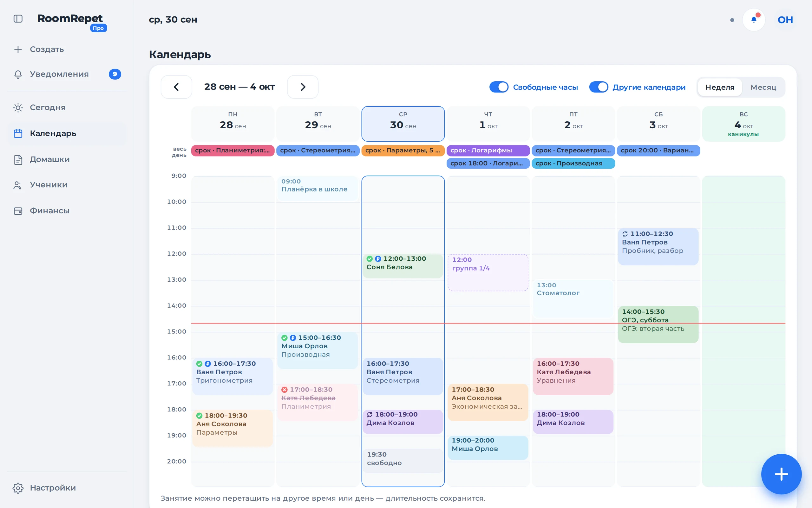This screenshot has width=812, height=508.
Task: Click the cancelled icon on Катя Лебедева 17:00
Action: pyautogui.click(x=285, y=389)
